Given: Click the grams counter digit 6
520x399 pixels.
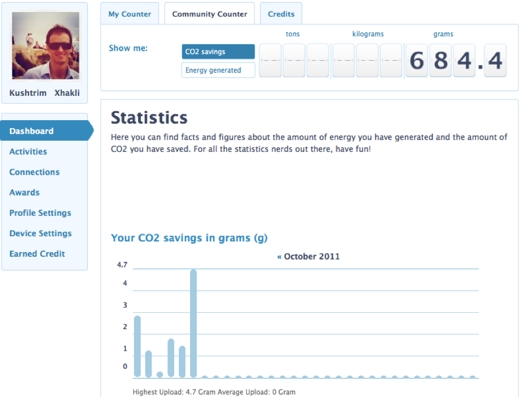Looking at the screenshot, I should [x=417, y=61].
